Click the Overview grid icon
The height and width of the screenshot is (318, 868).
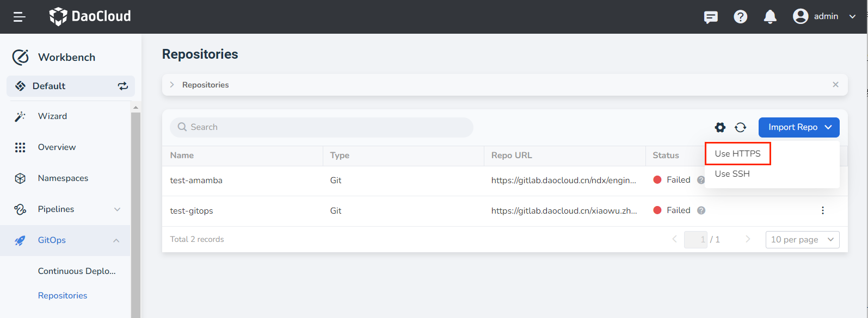coord(20,147)
